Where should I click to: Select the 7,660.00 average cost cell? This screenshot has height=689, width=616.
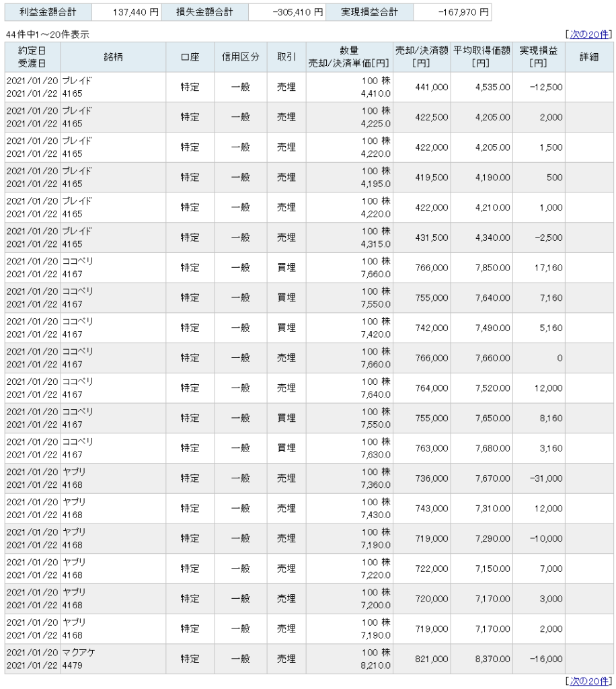(482, 358)
